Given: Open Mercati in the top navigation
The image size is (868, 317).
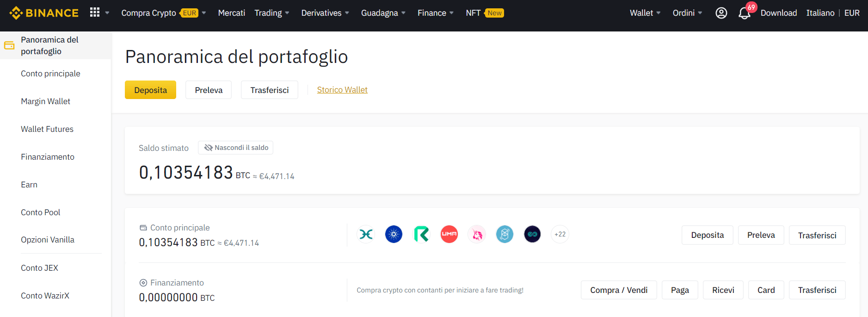Looking at the screenshot, I should coord(232,13).
